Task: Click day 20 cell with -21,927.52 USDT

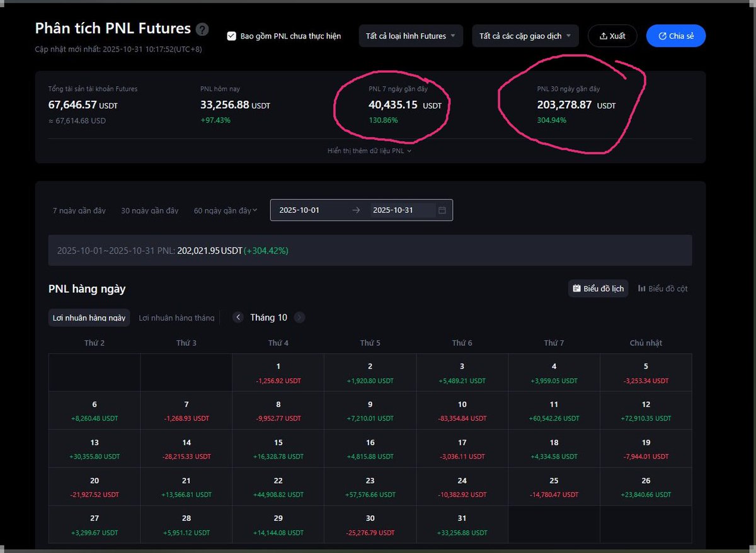Action: click(94, 487)
